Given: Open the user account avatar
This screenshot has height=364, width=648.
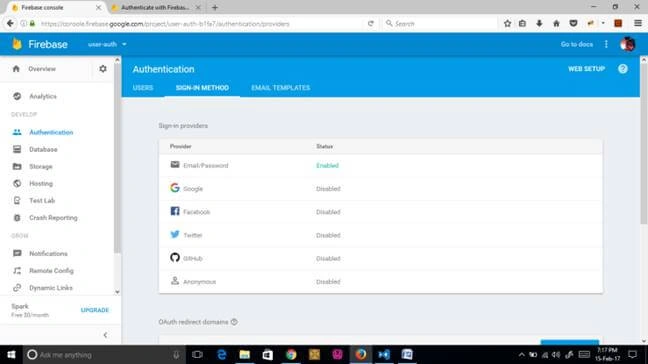Looking at the screenshot, I should pos(627,44).
